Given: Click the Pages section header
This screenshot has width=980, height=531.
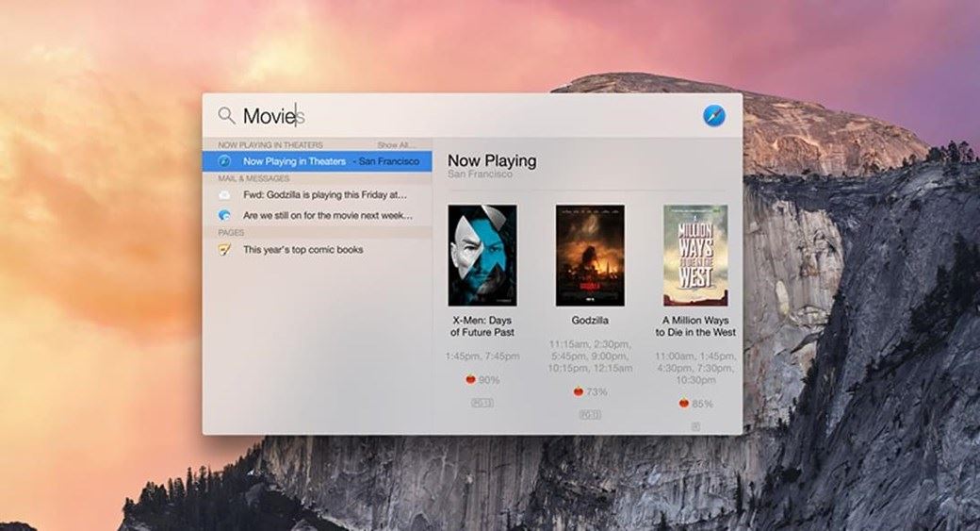Looking at the screenshot, I should [x=231, y=232].
